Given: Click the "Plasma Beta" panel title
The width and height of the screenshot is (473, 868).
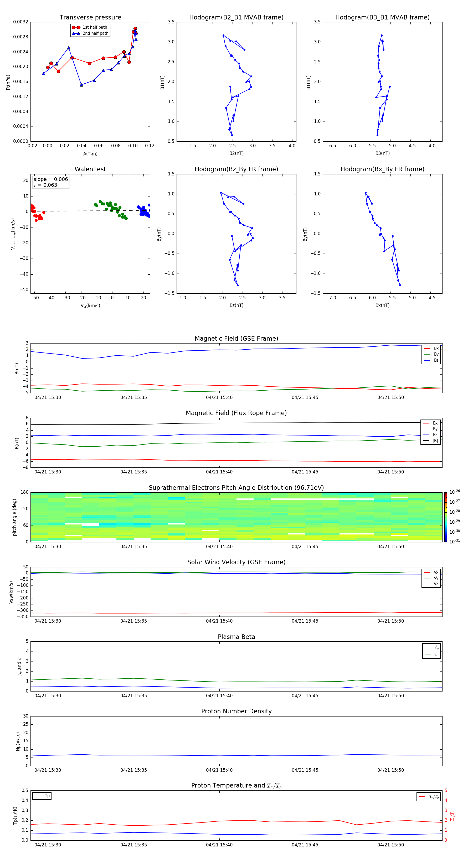Looking at the screenshot, I should (x=236, y=637).
